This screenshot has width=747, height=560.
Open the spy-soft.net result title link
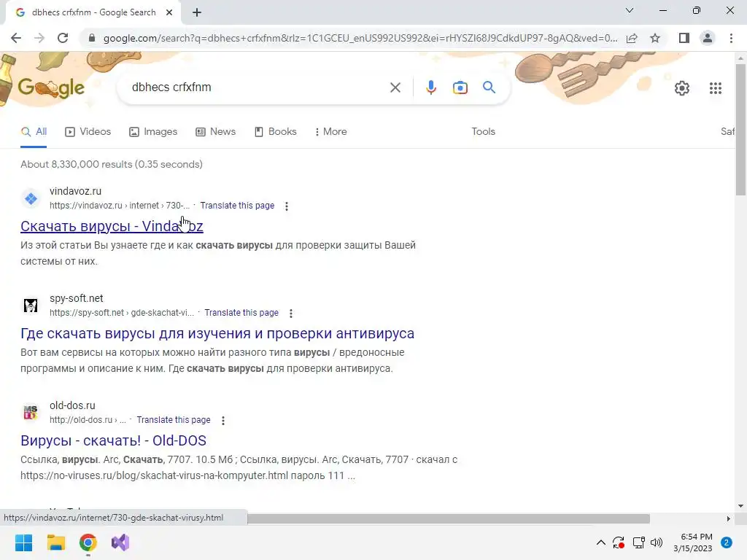[217, 333]
